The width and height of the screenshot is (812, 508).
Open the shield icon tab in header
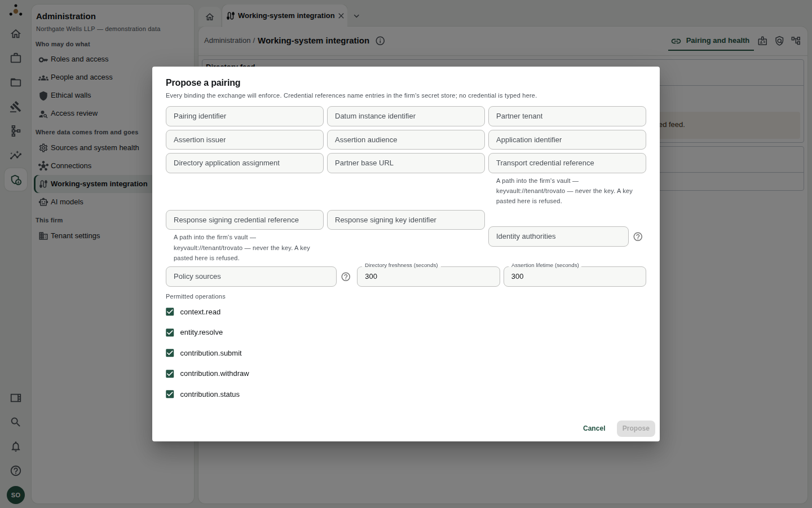(x=779, y=41)
